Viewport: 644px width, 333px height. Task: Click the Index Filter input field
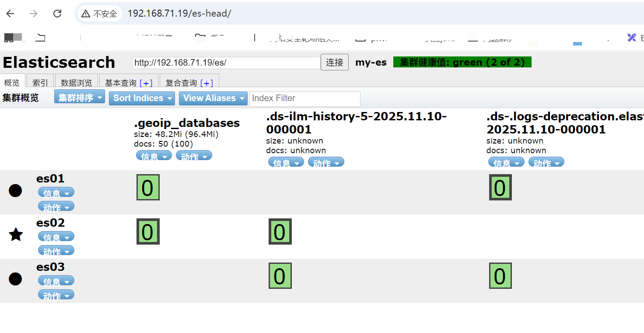305,98
